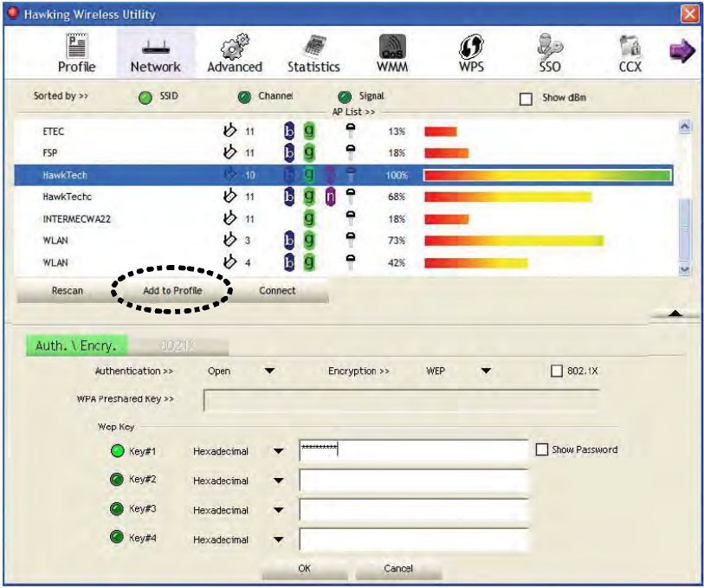
Task: Open the Encryption WEP dropdown
Action: (x=486, y=371)
